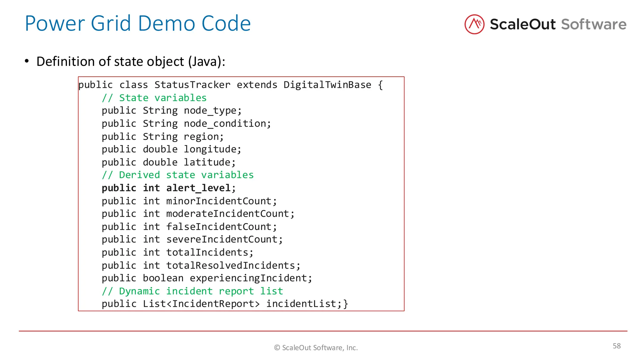Viewport: 644px width, 362px height.
Task: Click the line "public int totalIncidents;"
Action: click(x=177, y=253)
